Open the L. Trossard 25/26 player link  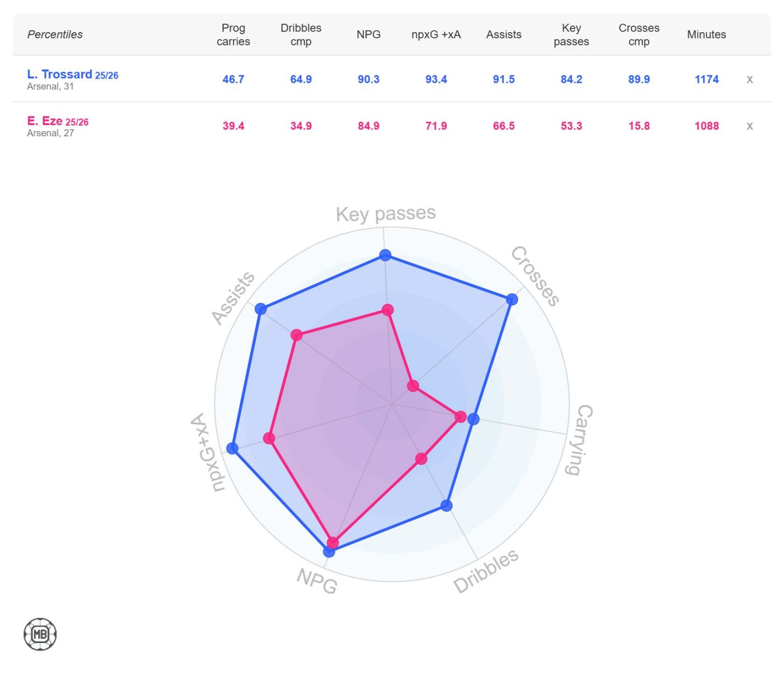point(72,75)
